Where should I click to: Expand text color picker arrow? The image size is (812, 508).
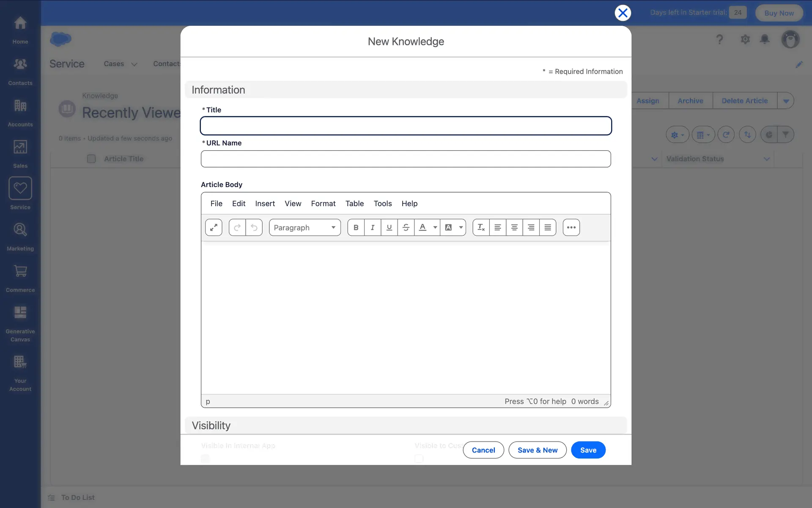435,227
